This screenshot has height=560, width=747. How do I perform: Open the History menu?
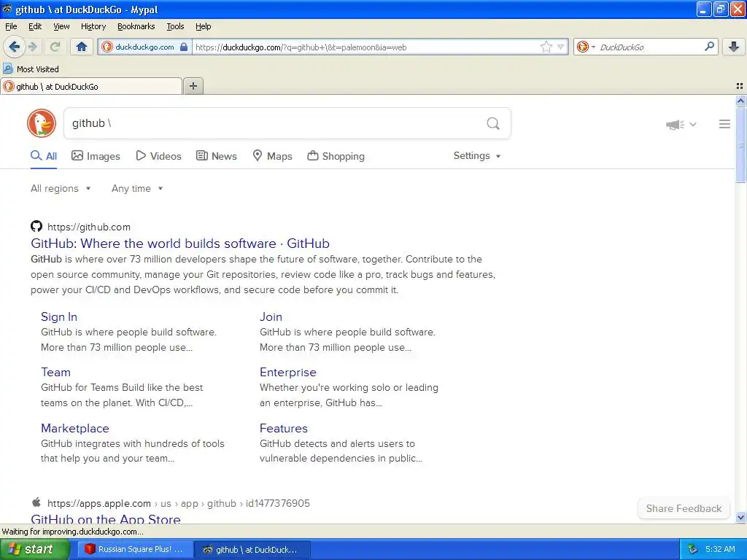click(93, 26)
